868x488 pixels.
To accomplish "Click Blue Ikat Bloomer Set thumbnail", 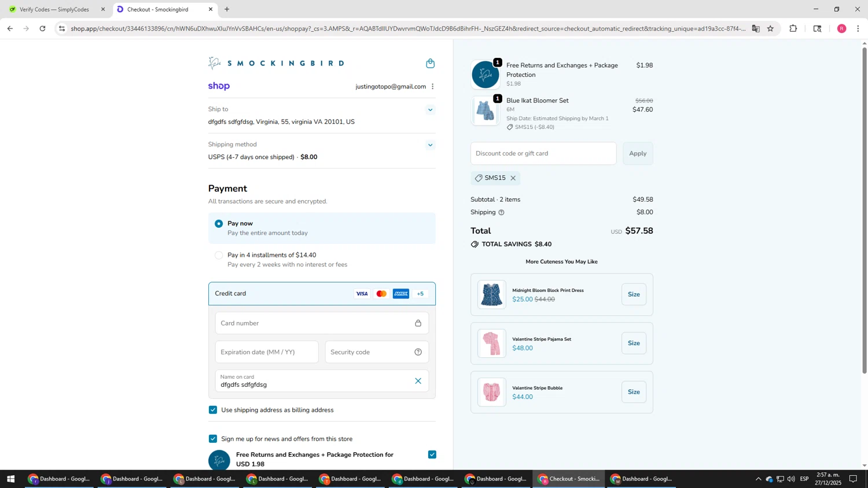I will [485, 110].
